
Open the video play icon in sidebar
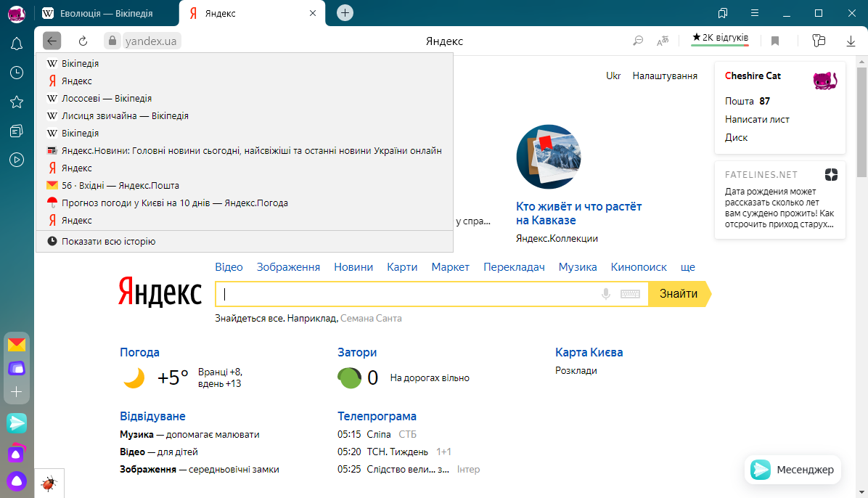click(17, 160)
